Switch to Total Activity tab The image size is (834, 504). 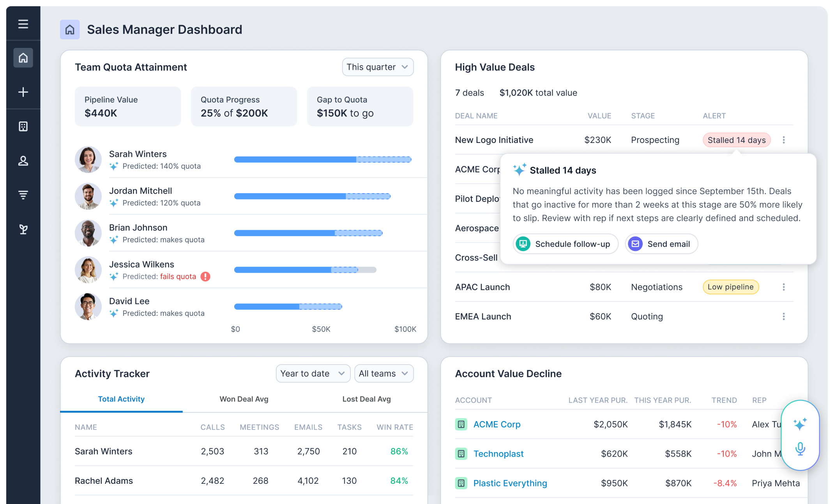tap(121, 399)
